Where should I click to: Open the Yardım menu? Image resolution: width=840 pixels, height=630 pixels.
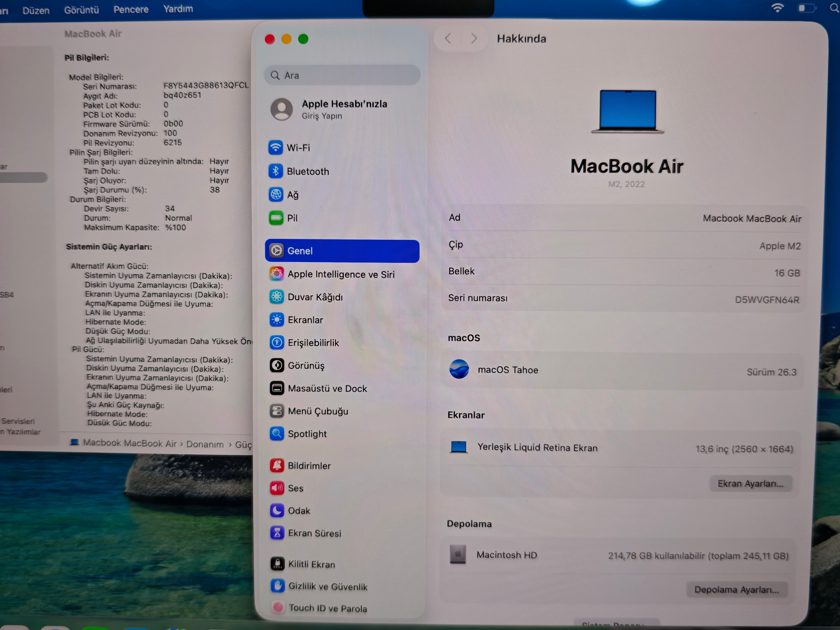178,9
